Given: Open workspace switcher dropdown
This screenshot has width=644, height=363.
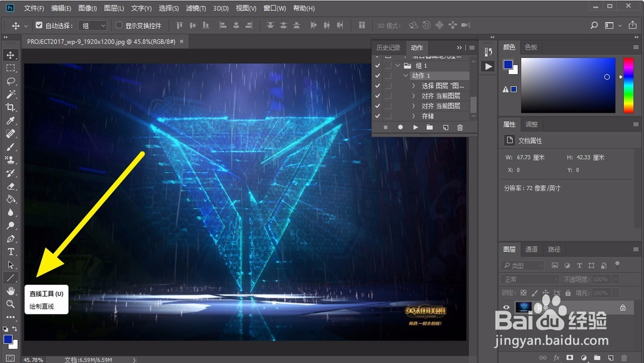Looking at the screenshot, I should tap(612, 26).
